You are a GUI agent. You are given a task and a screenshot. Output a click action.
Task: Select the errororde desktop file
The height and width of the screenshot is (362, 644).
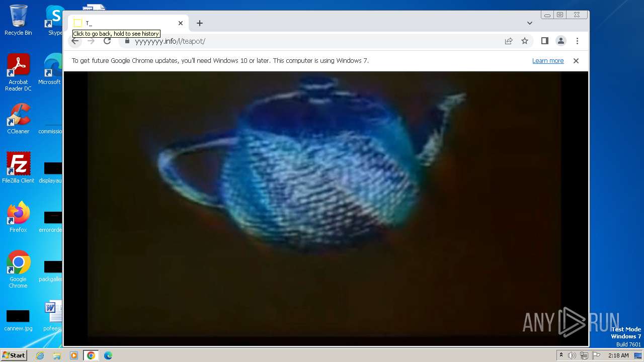pos(51,222)
